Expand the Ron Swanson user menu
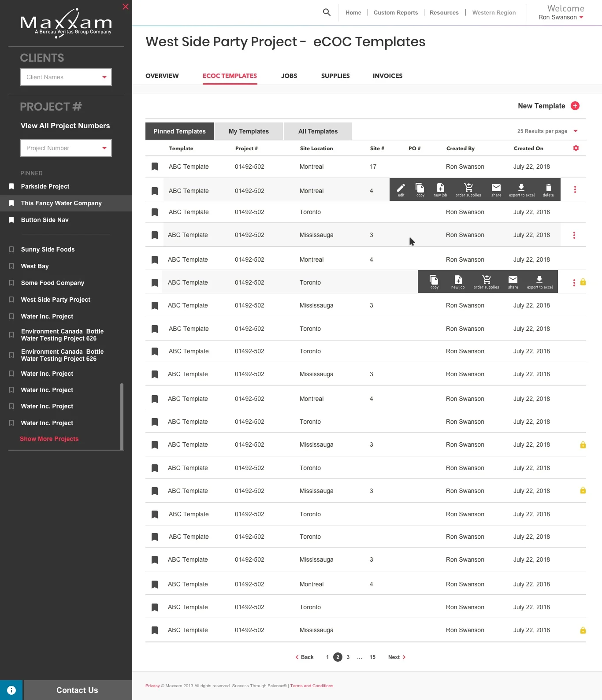This screenshot has width=602, height=700. 561,17
